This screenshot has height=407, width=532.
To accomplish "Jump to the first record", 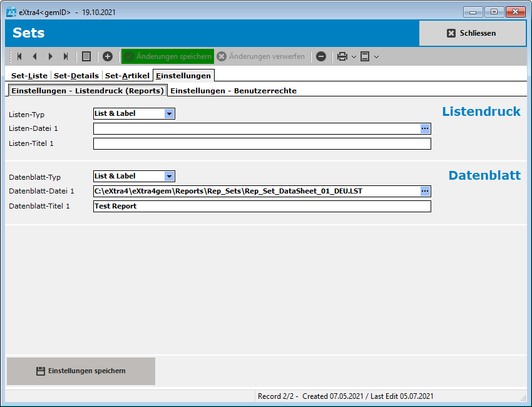I will coord(19,56).
